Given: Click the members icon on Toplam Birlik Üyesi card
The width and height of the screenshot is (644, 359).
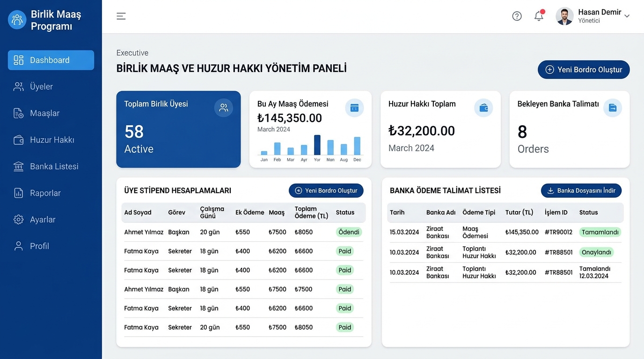Looking at the screenshot, I should coord(224,108).
